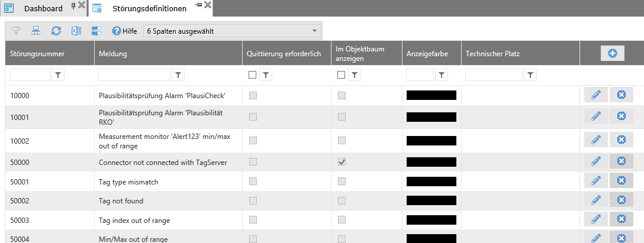Add a new entry with plus button
644x243 pixels.
(x=612, y=53)
